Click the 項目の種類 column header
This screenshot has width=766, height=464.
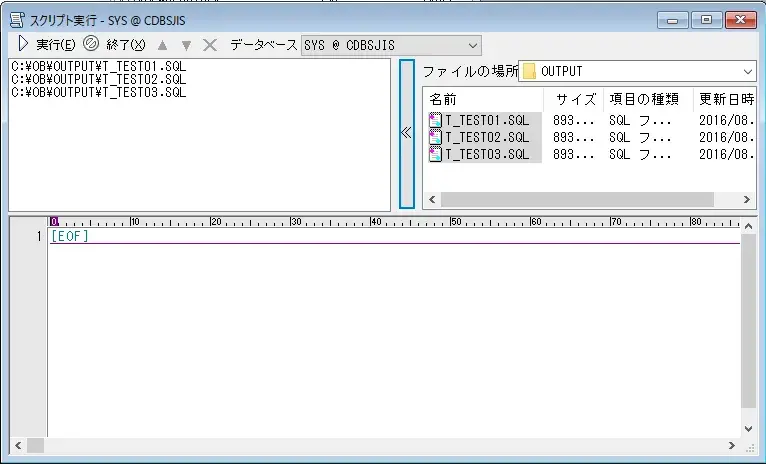[x=646, y=99]
